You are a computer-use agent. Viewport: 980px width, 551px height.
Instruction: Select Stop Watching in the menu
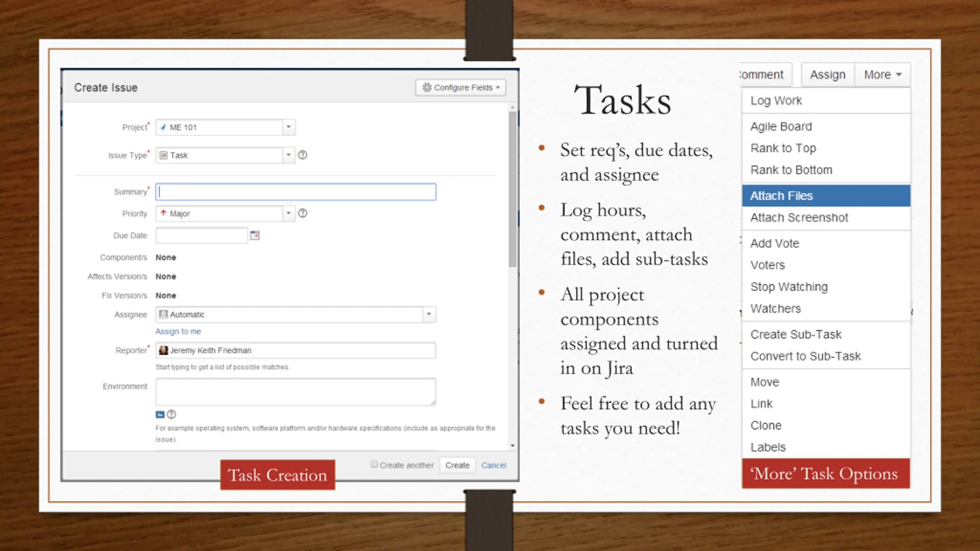(x=826, y=287)
